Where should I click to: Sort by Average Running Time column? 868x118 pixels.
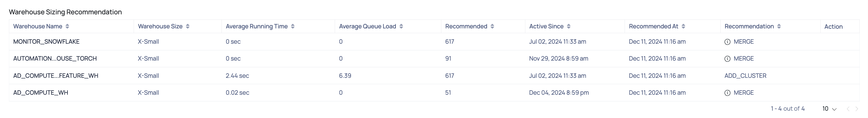click(x=293, y=26)
